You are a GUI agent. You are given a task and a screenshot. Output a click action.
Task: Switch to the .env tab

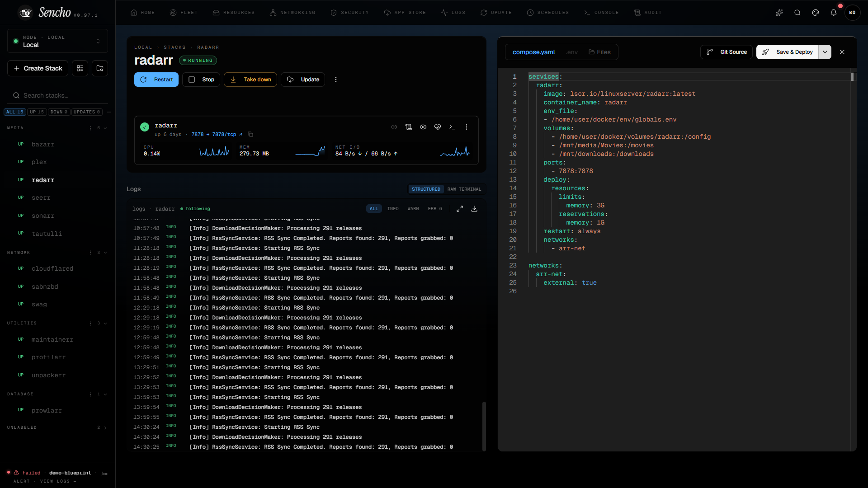click(572, 52)
